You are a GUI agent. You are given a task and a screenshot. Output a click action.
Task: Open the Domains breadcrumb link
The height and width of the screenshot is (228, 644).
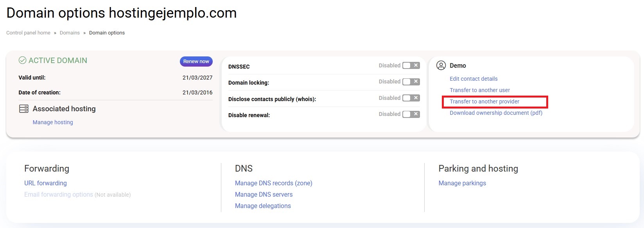[70, 33]
